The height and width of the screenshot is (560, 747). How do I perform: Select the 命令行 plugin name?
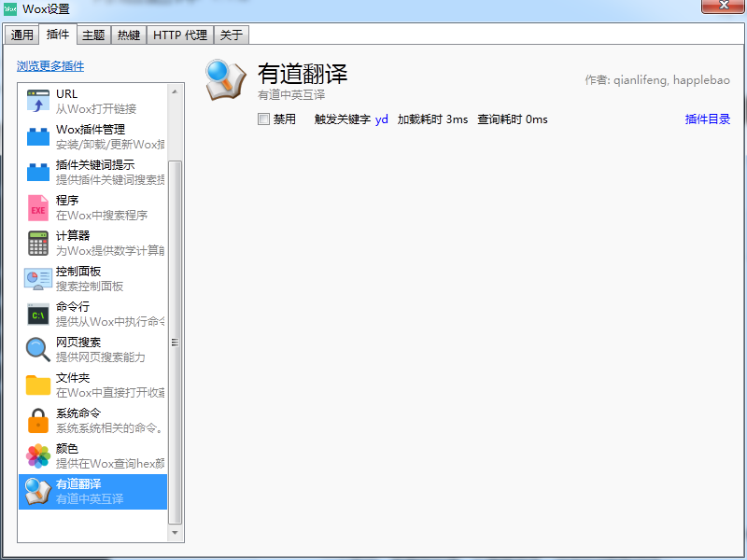(x=73, y=307)
